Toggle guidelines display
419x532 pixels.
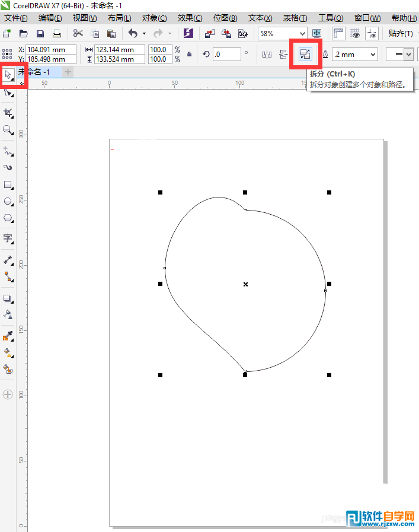coord(372,33)
